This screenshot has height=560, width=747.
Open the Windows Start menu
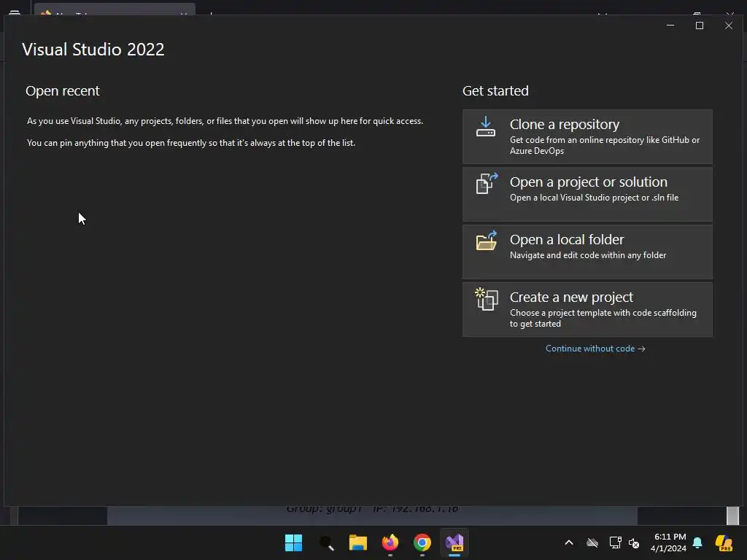(293, 542)
